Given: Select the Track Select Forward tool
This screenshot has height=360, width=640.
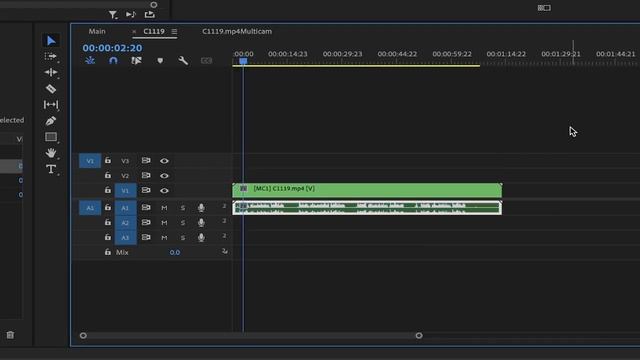Looking at the screenshot, I should [x=51, y=56].
